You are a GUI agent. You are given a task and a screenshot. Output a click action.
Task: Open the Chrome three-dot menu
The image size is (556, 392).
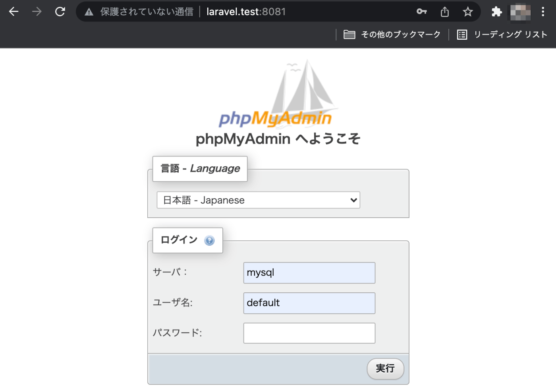pyautogui.click(x=543, y=12)
